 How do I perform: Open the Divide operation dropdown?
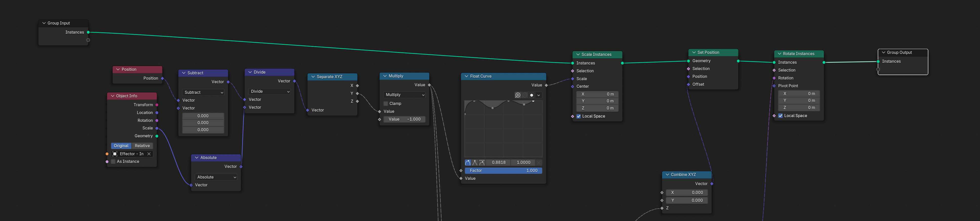(270, 92)
